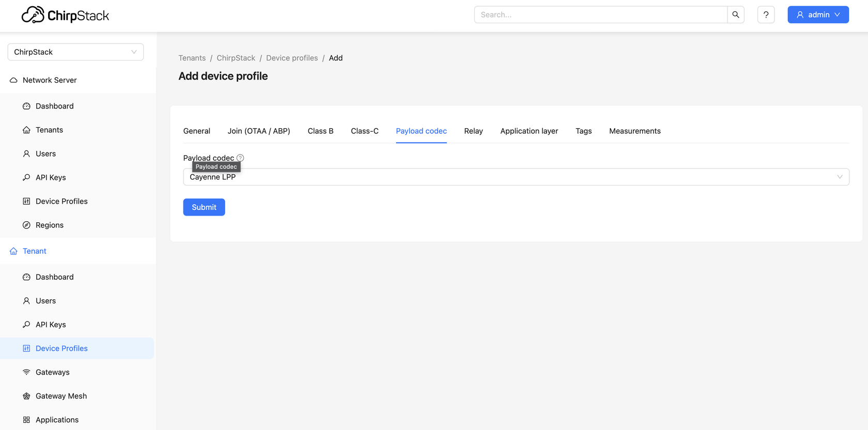Open the Cayenne LPP payload codec dropdown
The image size is (868, 430).
516,177
